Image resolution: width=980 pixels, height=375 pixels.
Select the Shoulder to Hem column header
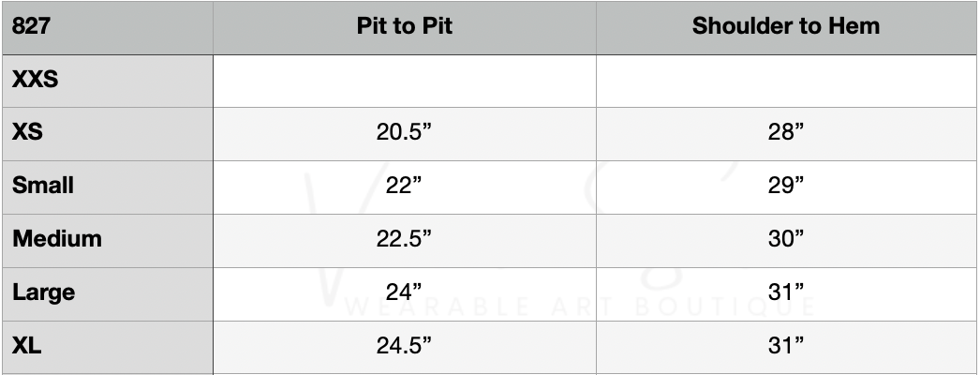click(x=786, y=26)
